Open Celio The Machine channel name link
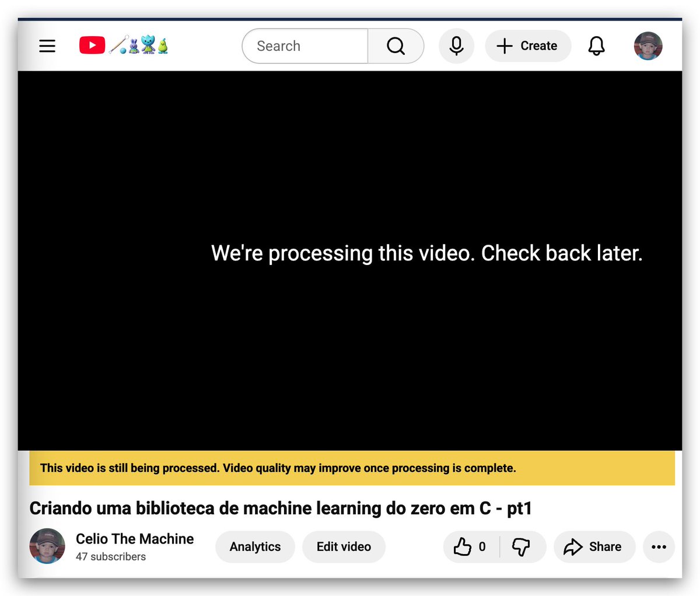 coord(135,539)
